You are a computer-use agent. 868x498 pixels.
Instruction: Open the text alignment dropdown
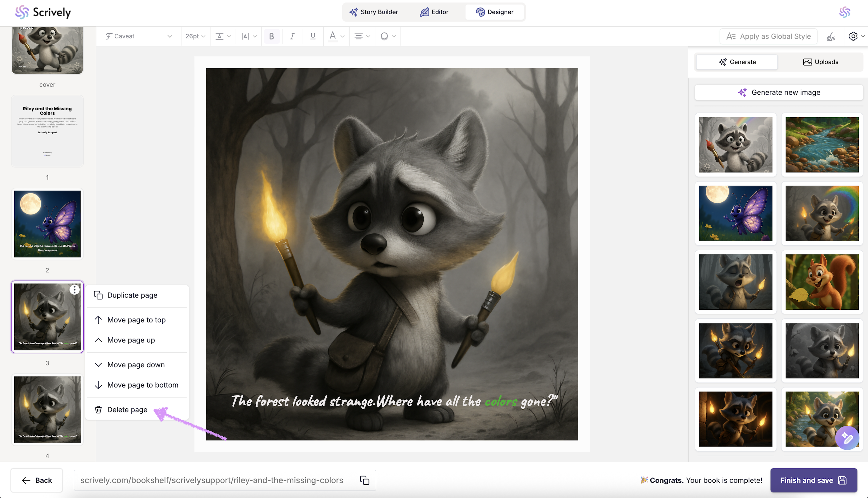[x=362, y=36]
